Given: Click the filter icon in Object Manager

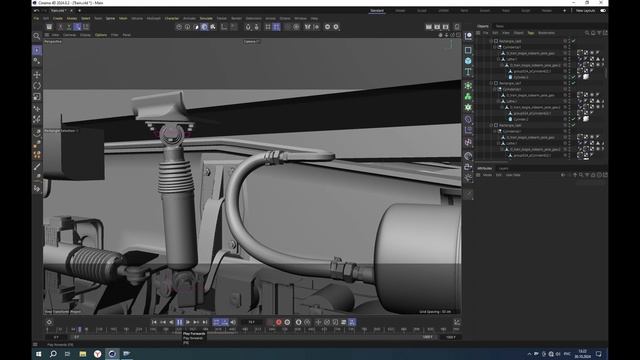Looking at the screenshot, I should 599,33.
